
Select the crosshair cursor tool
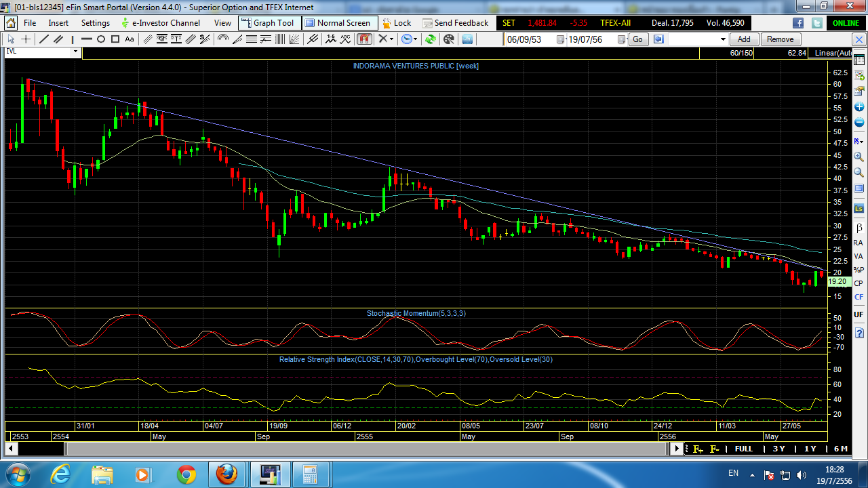26,39
